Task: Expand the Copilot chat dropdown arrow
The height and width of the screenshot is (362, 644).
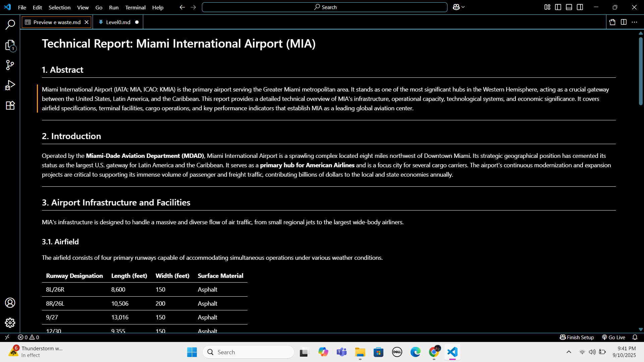Action: tap(463, 7)
